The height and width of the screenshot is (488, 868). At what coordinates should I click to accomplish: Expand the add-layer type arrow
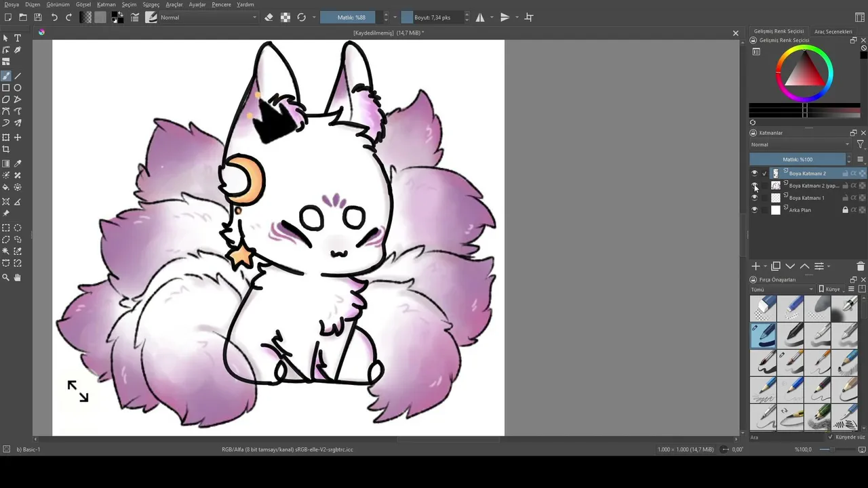click(x=766, y=266)
